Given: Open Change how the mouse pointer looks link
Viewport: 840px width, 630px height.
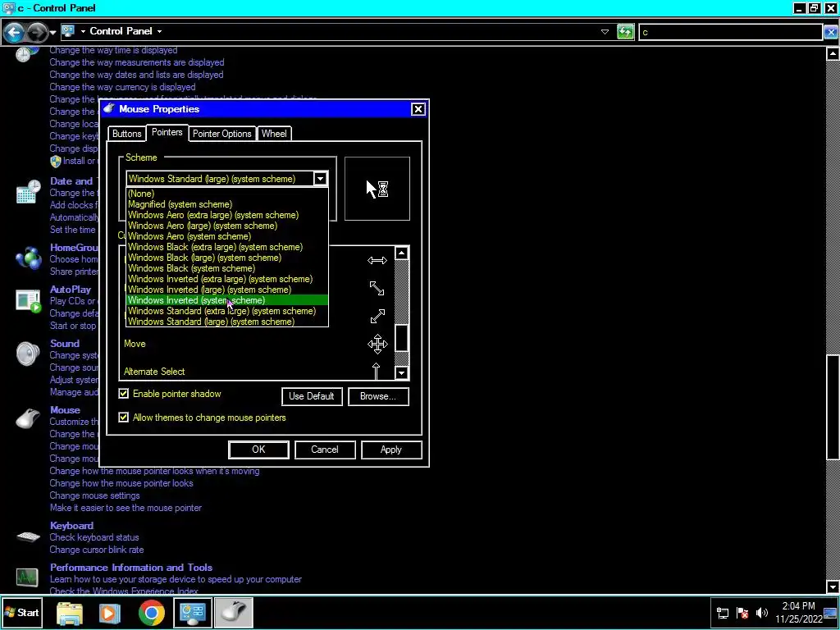Looking at the screenshot, I should point(121,483).
